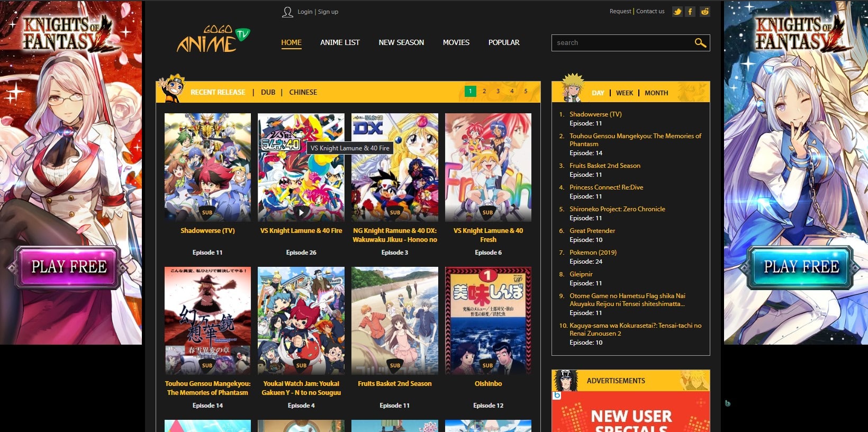This screenshot has height=432, width=868.
Task: Click the user profile icon beside Login
Action: tap(287, 12)
